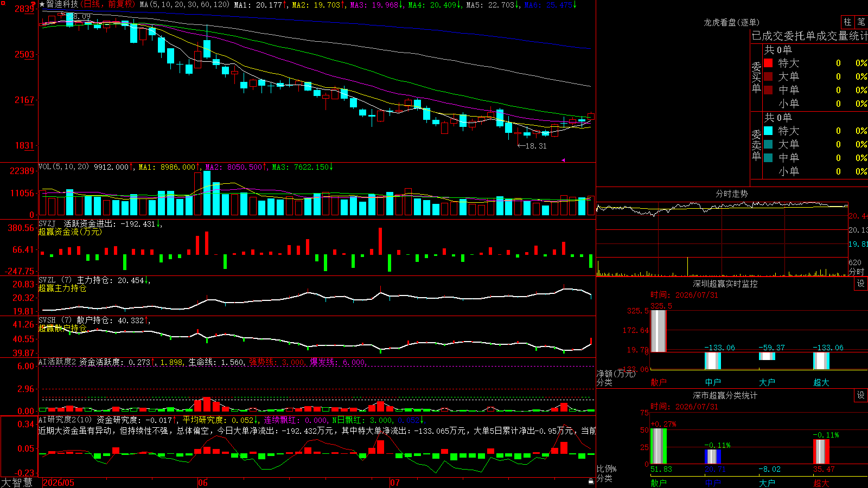The height and width of the screenshot is (488, 868).
Task: Click the red 特大 swatch under 委买单
Action: (x=768, y=63)
